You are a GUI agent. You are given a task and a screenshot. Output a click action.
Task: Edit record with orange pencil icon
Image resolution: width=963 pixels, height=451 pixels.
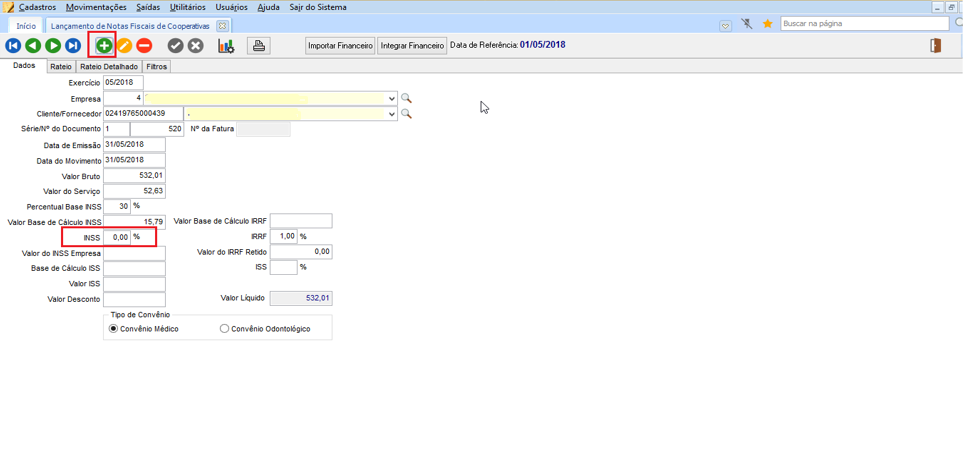125,45
